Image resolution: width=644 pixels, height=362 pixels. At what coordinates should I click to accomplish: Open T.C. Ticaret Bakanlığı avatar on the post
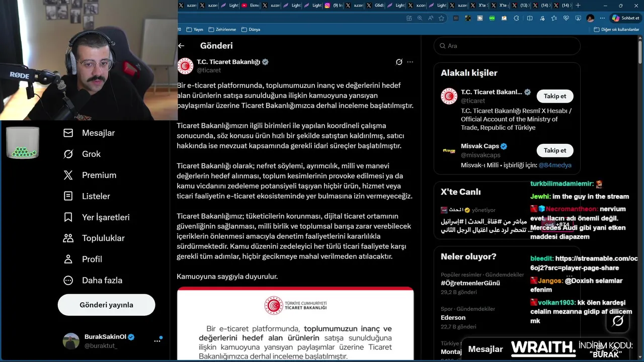[x=185, y=66]
